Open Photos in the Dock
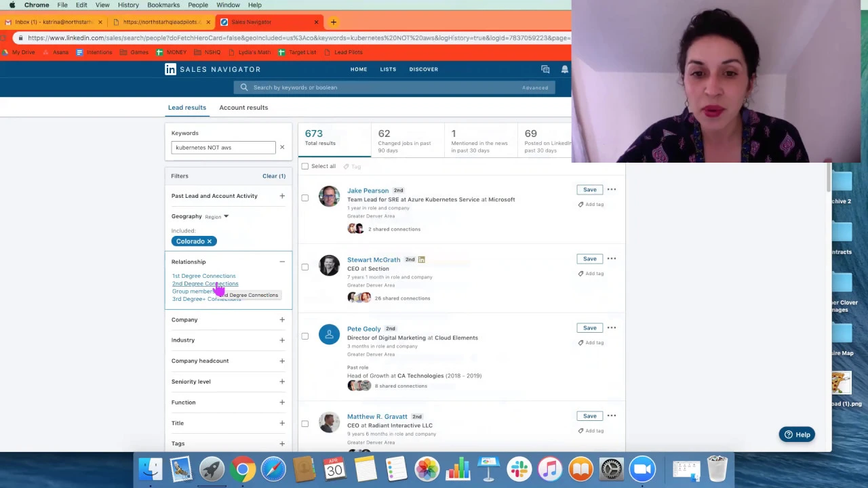868x488 pixels. 427,469
